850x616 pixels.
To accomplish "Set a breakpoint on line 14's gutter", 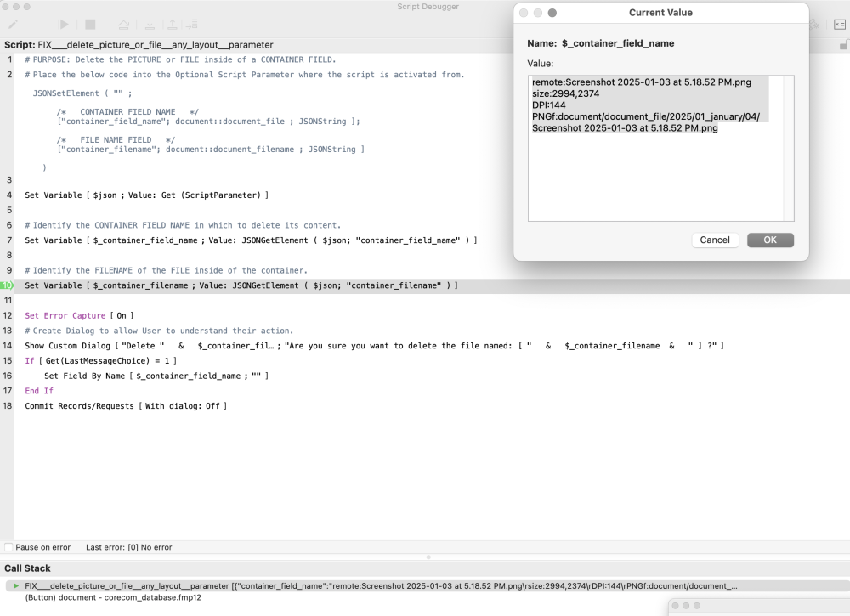I will point(5,346).
